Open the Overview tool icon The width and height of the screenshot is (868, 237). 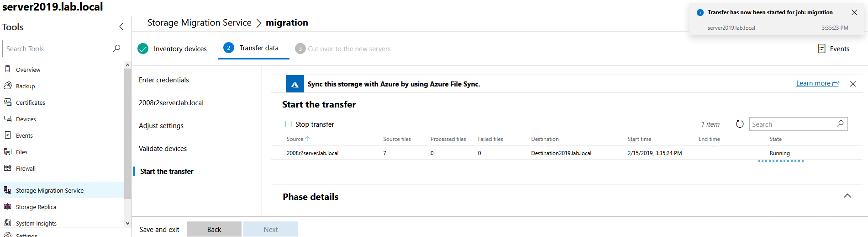pos(8,69)
